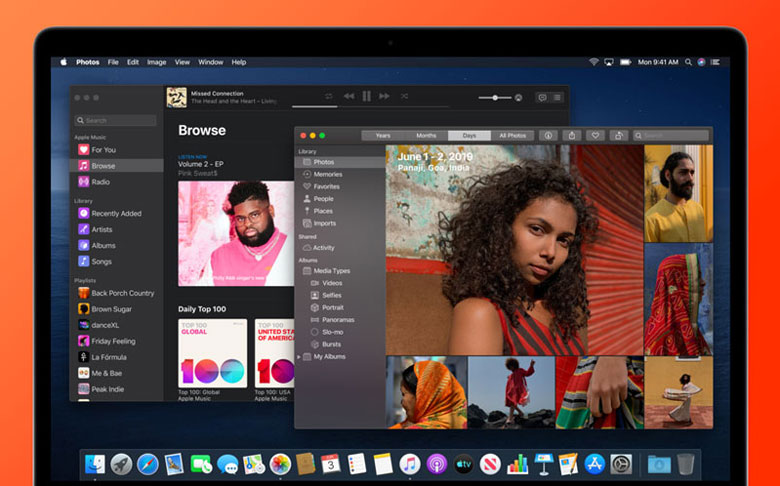Open Recently Added in Music library

tap(116, 213)
